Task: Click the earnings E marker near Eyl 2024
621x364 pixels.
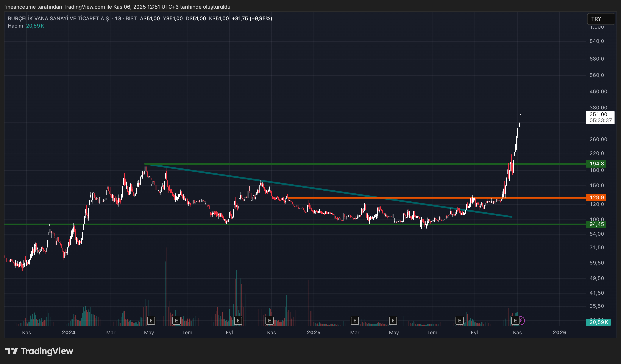Action: [x=238, y=321]
